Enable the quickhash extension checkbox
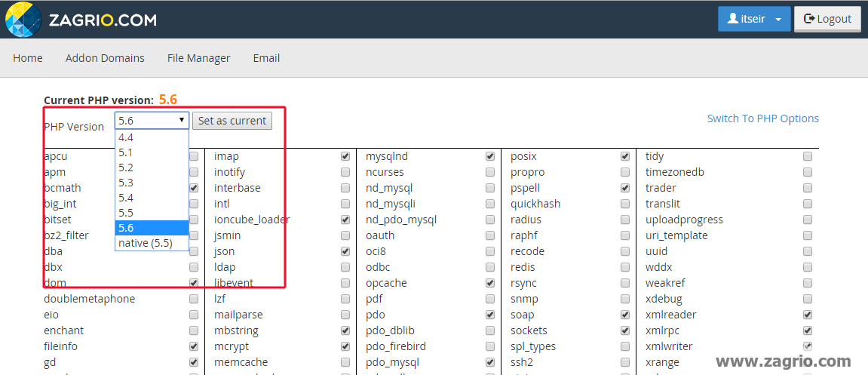The image size is (868, 375). coord(625,204)
